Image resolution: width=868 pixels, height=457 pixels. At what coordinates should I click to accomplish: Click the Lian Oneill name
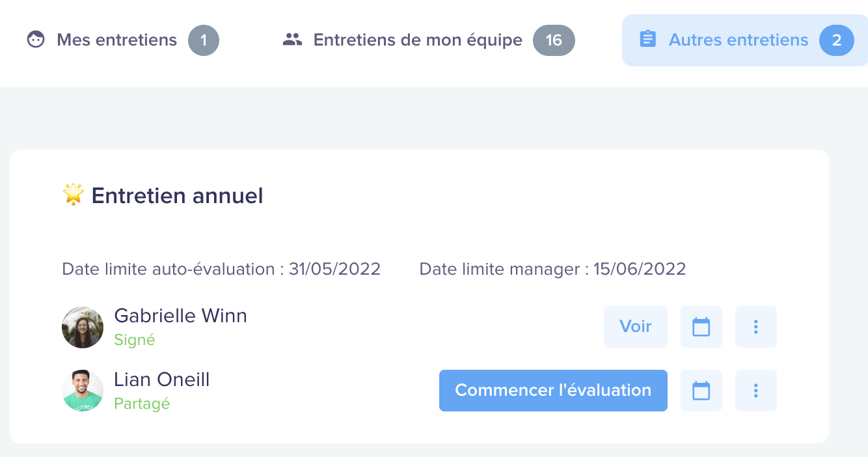[162, 380]
